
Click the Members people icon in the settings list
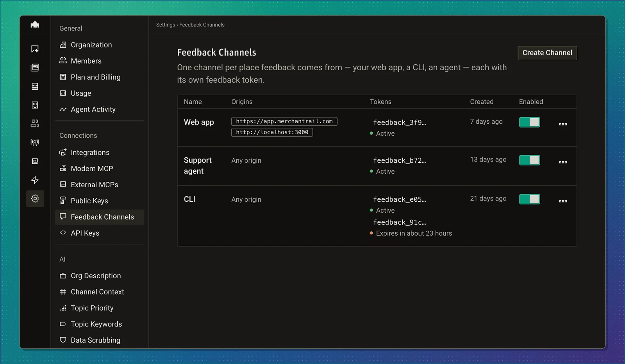tap(63, 60)
